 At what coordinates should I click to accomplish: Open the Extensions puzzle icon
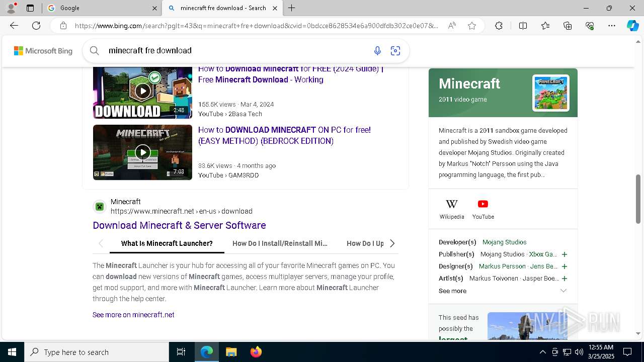pyautogui.click(x=499, y=26)
